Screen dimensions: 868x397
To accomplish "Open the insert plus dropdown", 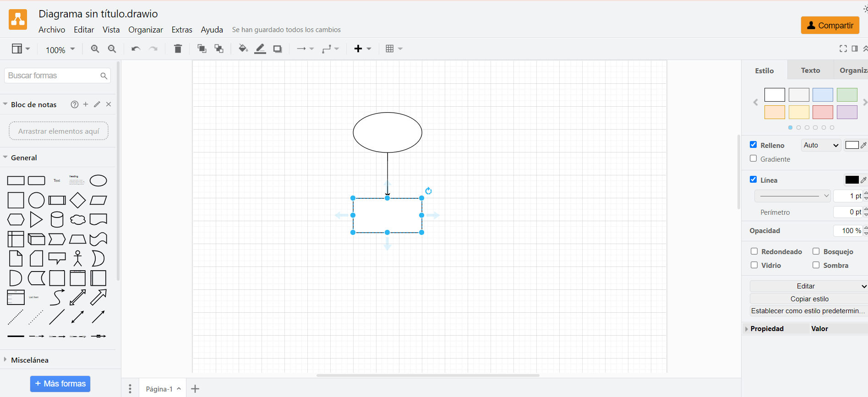I will click(362, 49).
